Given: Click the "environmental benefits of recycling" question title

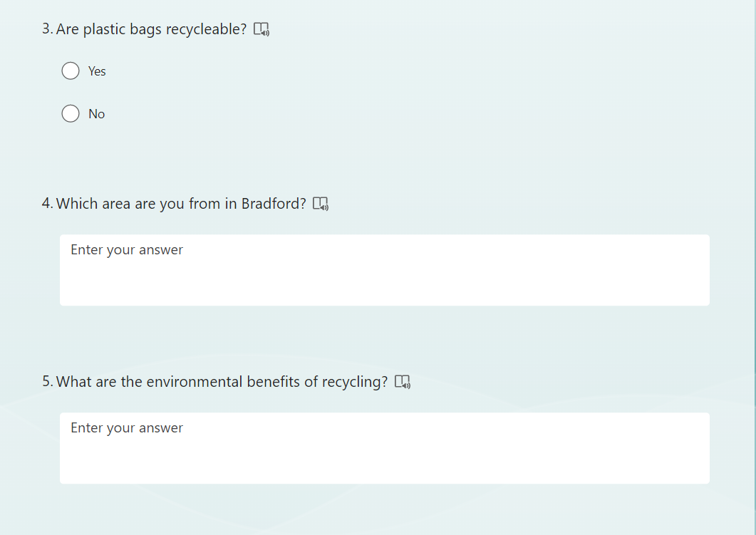Looking at the screenshot, I should (222, 382).
